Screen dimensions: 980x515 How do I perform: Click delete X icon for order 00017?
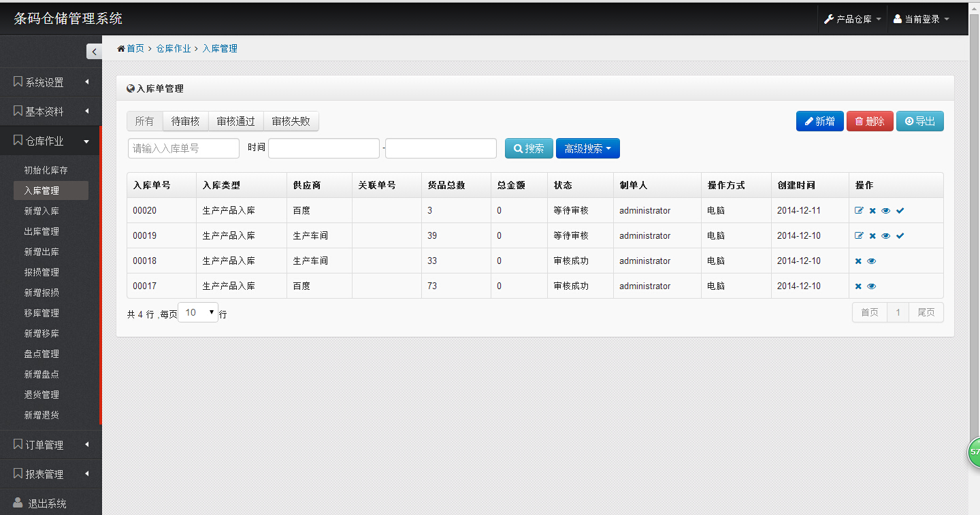[858, 286]
